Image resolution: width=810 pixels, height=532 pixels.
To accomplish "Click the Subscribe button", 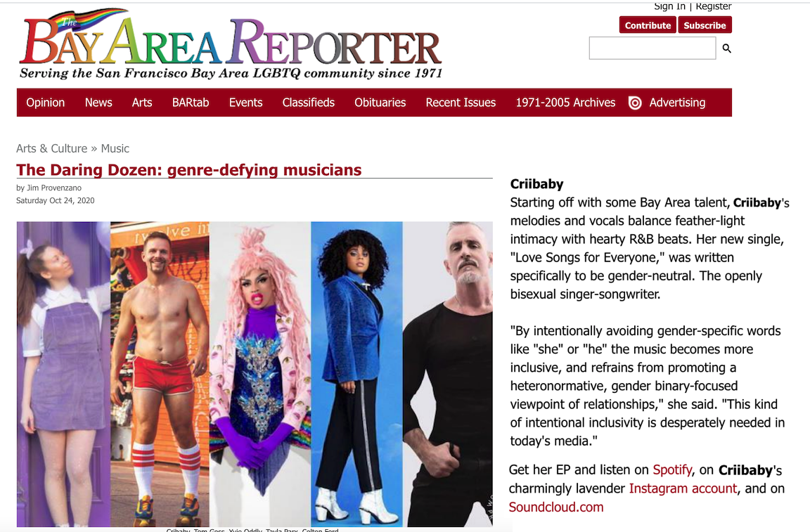I will pos(705,25).
